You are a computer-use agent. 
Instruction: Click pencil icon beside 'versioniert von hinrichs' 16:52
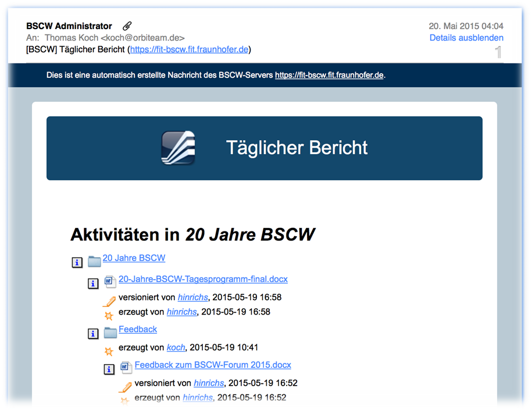(x=125, y=387)
